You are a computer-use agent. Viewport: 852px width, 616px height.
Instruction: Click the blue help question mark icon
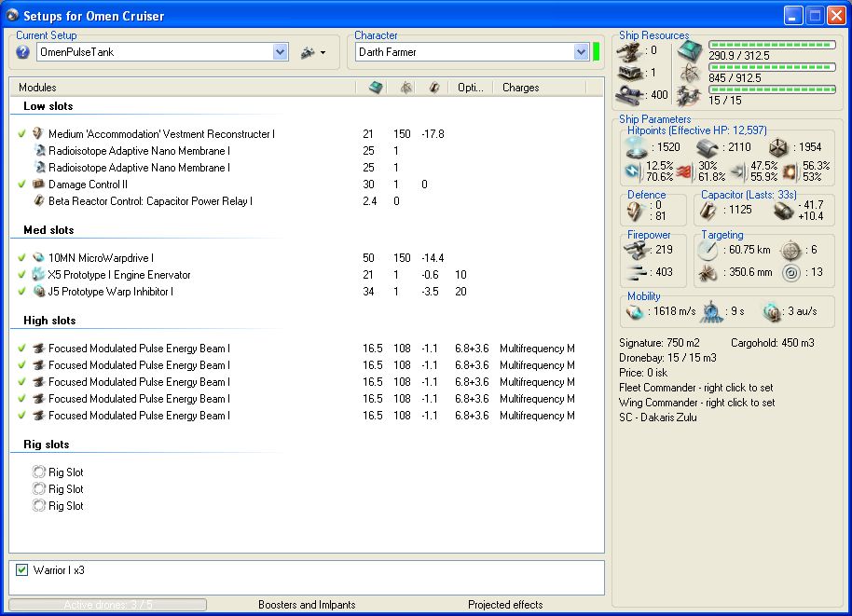coord(23,52)
